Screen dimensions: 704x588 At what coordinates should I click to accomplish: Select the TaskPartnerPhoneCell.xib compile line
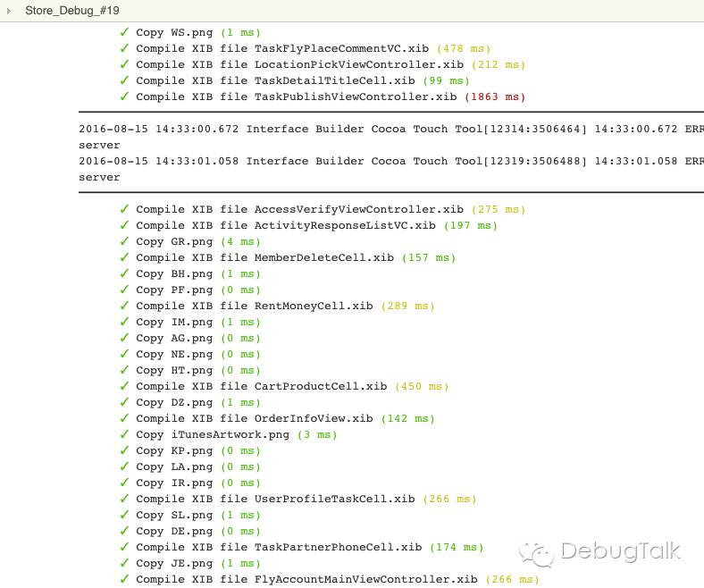point(302,548)
